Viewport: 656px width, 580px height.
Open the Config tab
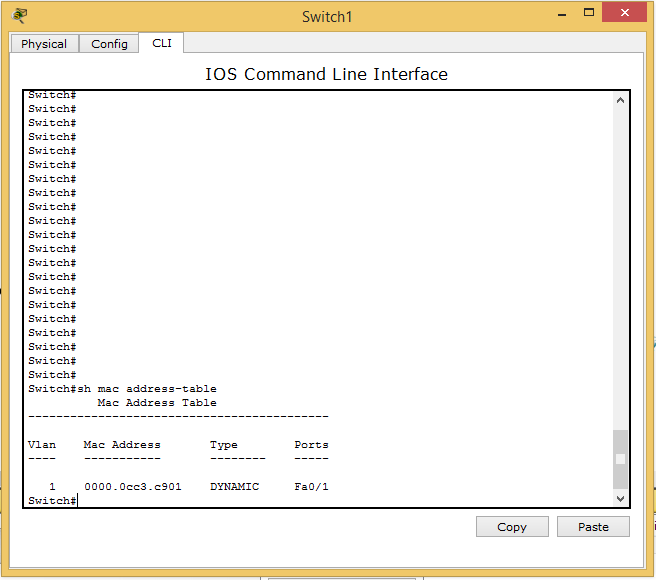click(109, 44)
